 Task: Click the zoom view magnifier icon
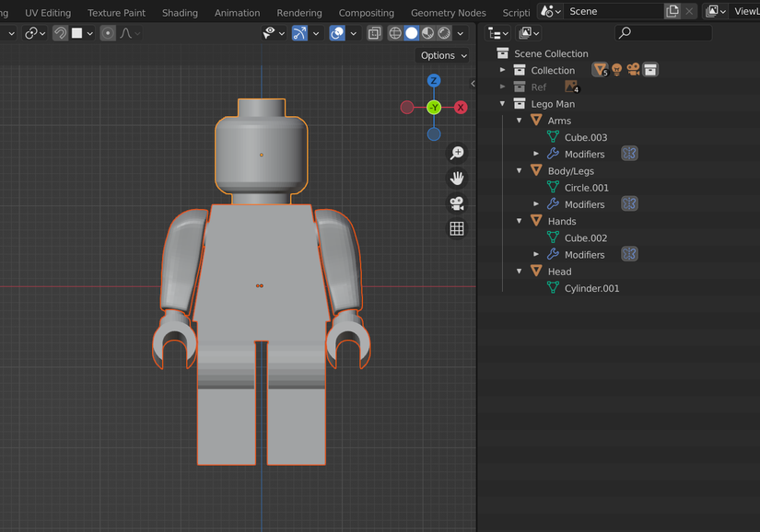click(x=457, y=153)
